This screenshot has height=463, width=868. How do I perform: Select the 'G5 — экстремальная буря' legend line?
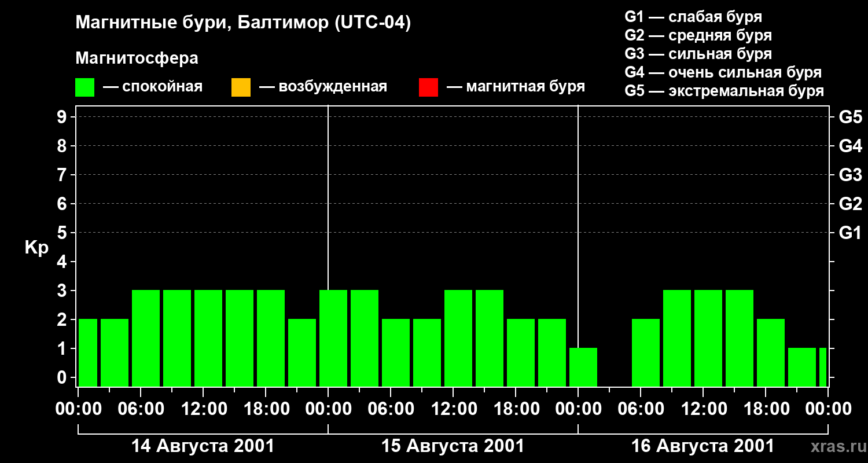(724, 91)
